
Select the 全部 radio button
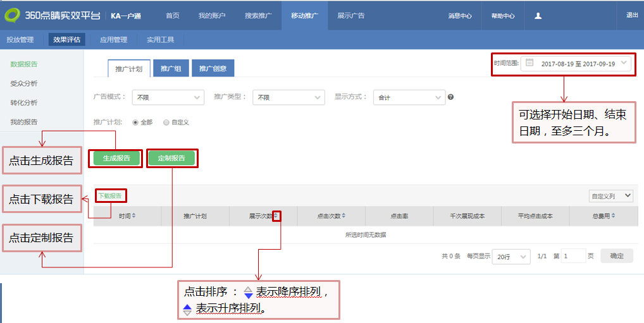[135, 123]
